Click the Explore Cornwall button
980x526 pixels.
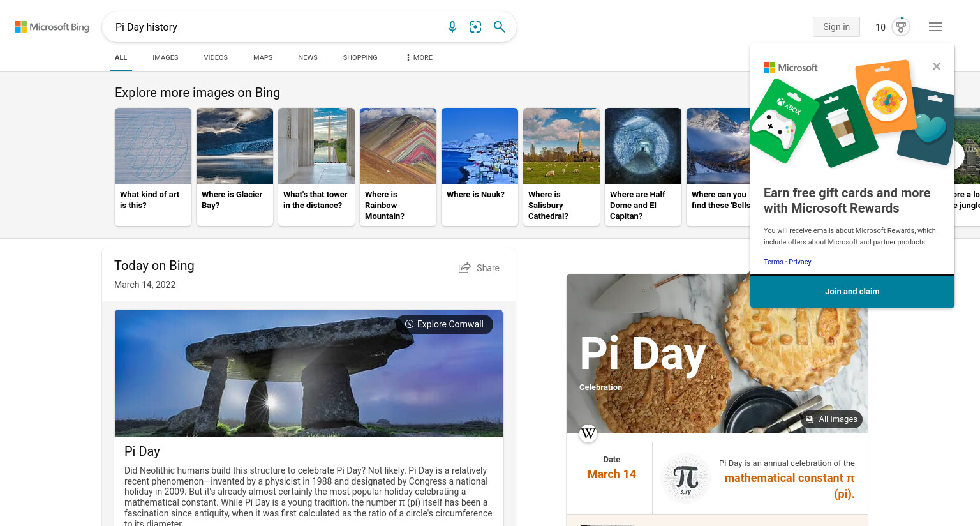444,324
